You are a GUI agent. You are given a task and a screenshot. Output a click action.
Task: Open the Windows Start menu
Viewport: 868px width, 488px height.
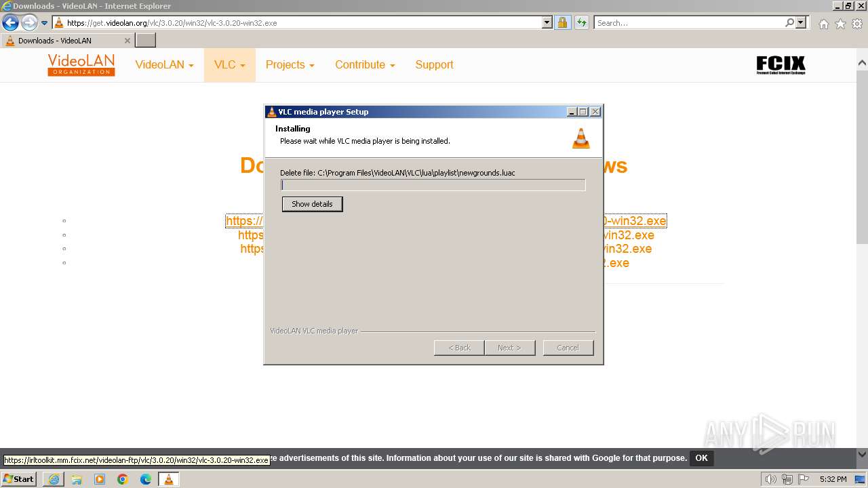[19, 479]
